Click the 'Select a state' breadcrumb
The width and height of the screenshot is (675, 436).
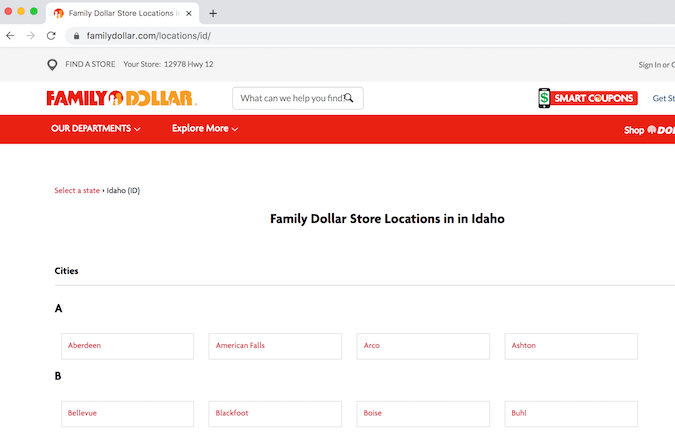[x=77, y=190]
